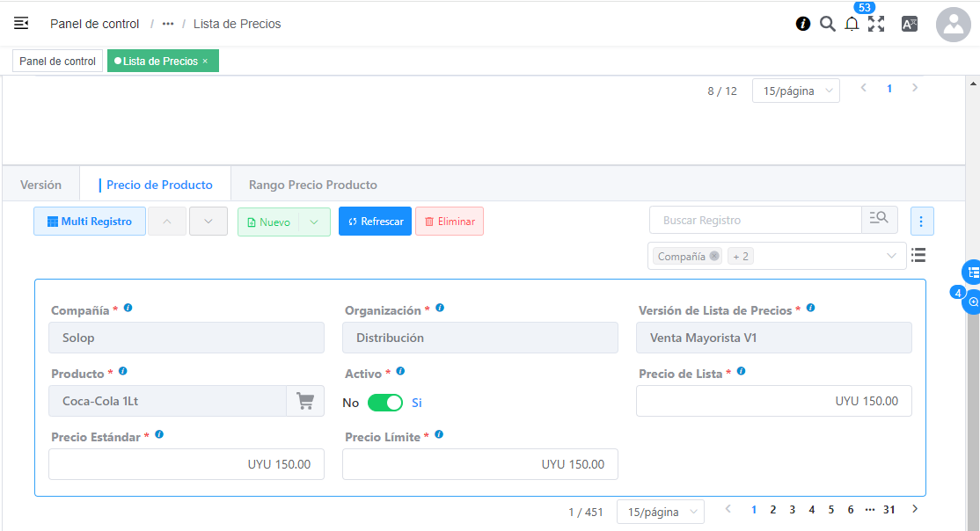Expand the Compañía field filter dropdown

890,256
